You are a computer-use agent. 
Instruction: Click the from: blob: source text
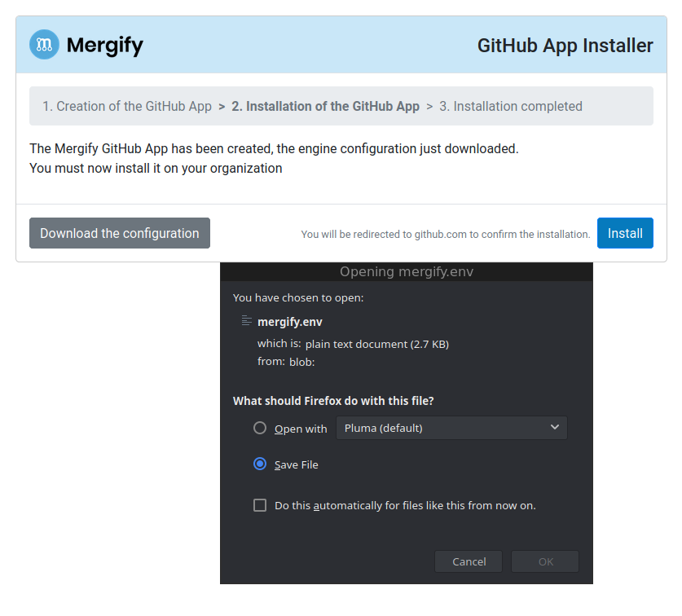click(286, 362)
